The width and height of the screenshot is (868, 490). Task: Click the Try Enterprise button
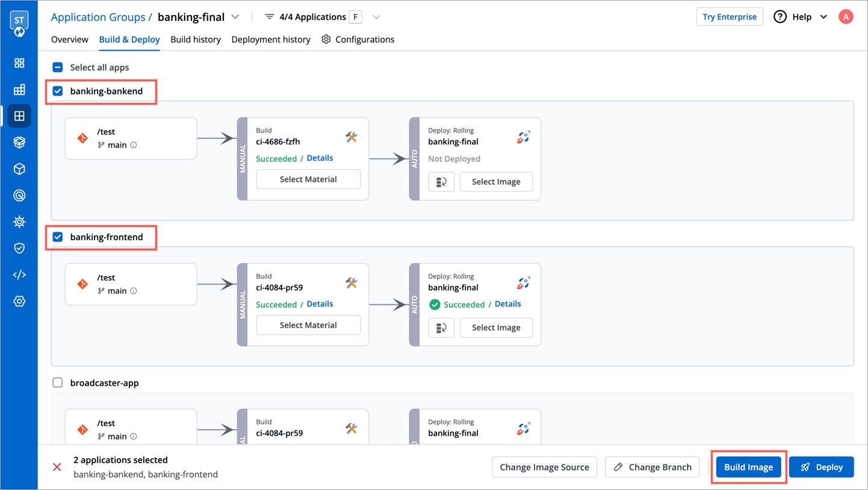pyautogui.click(x=729, y=16)
